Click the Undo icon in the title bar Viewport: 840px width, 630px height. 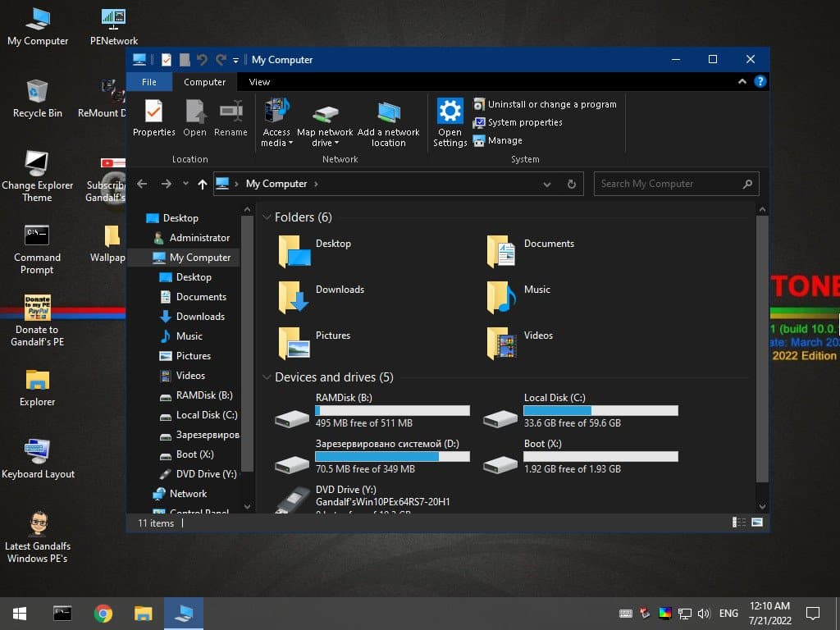(202, 59)
